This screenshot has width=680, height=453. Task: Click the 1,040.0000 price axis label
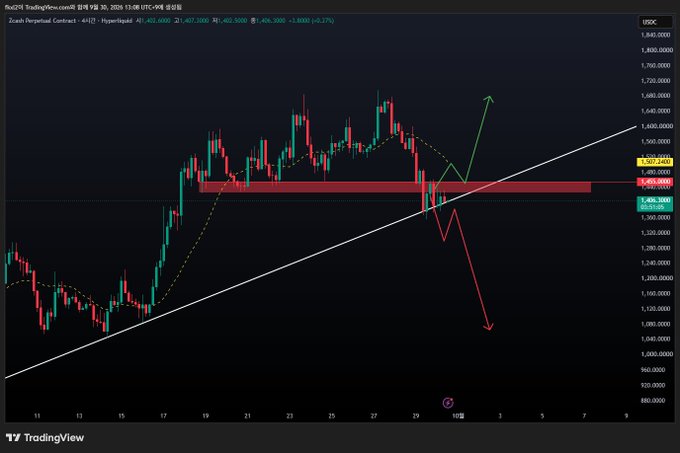[655, 339]
